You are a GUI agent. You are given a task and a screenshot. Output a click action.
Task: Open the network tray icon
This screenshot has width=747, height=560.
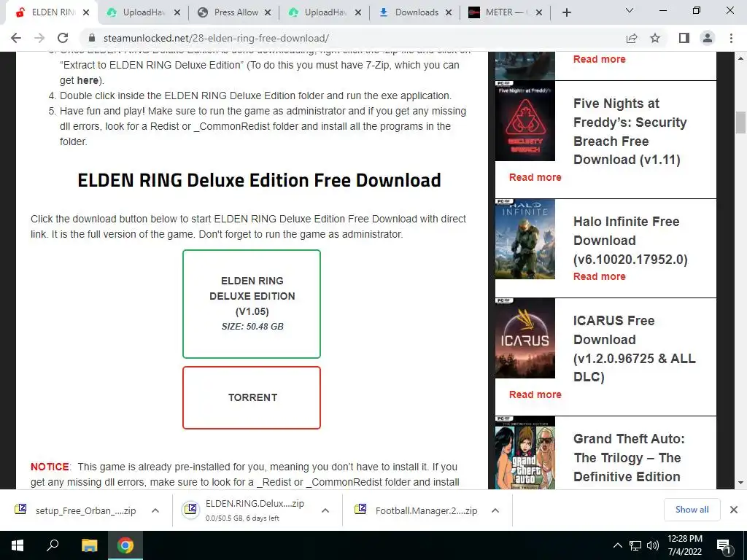click(x=635, y=545)
